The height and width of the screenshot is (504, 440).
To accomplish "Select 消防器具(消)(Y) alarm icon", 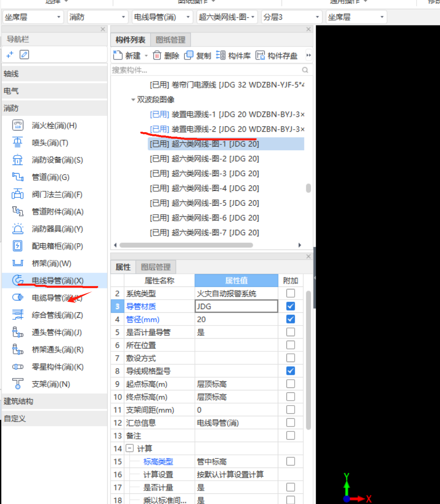I will click(18, 229).
